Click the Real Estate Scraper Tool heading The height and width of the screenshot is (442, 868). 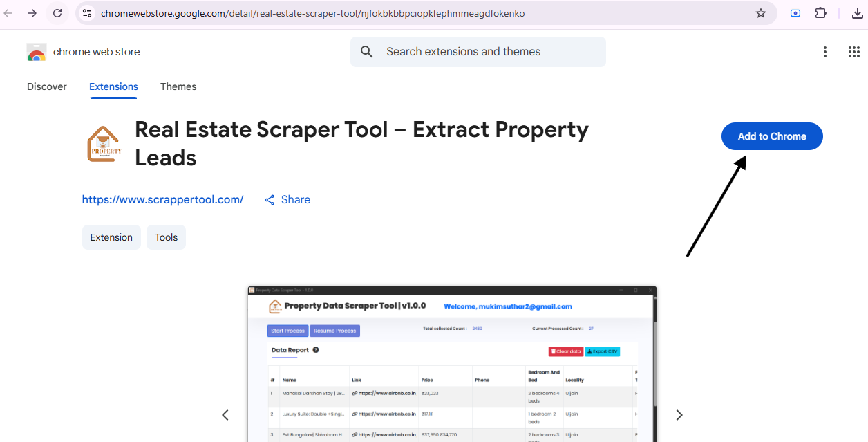tap(361, 144)
